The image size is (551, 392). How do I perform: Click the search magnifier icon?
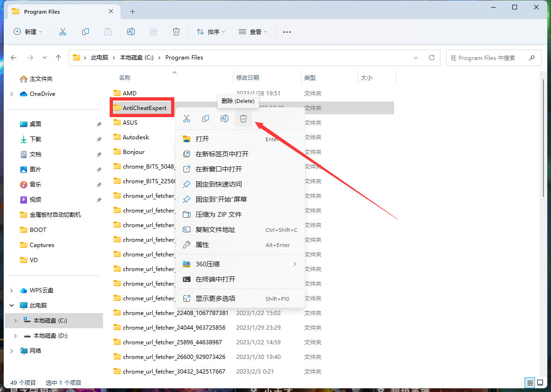(x=532, y=58)
